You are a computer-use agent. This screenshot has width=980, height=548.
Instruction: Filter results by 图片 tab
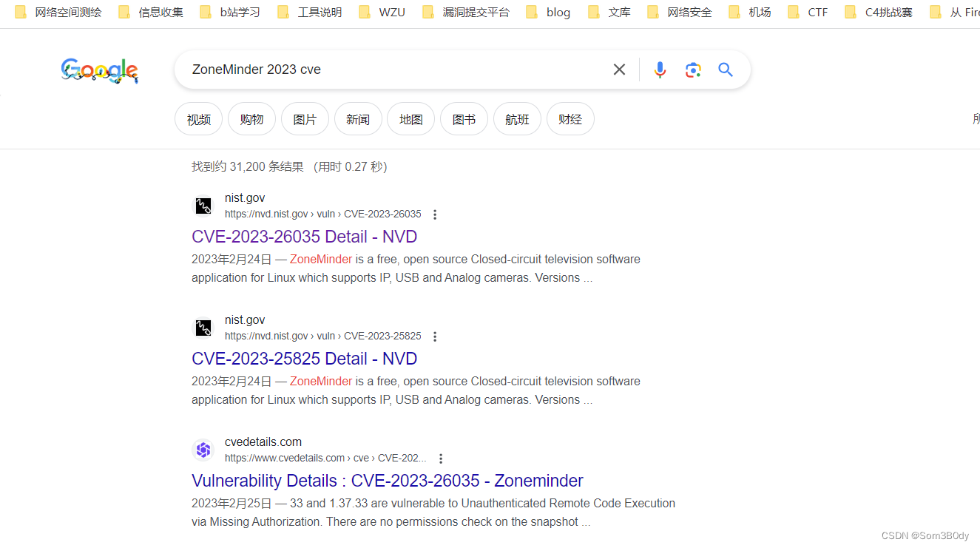click(305, 119)
